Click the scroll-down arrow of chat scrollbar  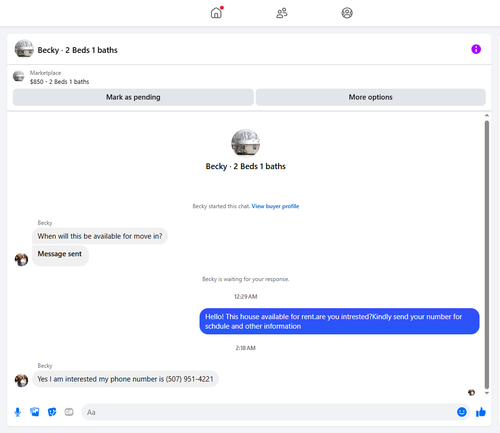click(487, 393)
